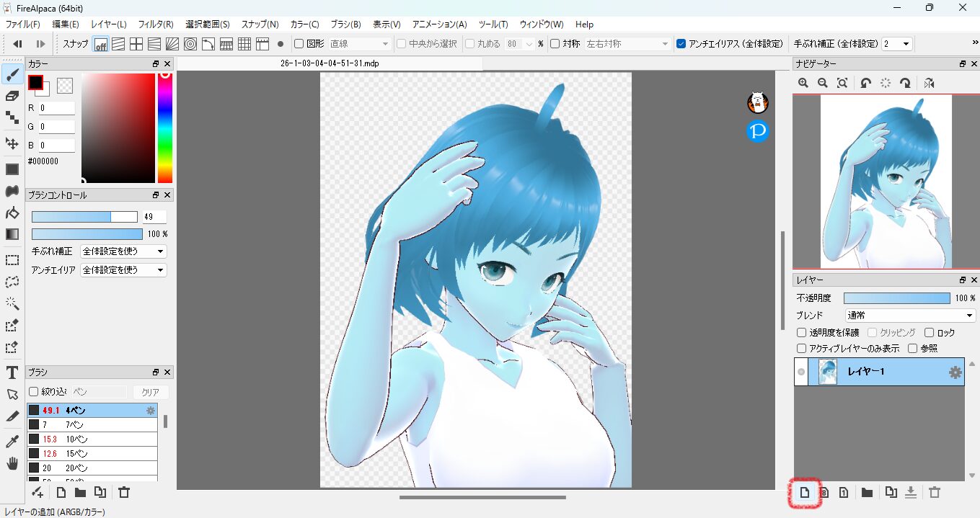Viewport: 980px width, 518px height.
Task: Click the rainbow hue slider strip
Action: 165,130
